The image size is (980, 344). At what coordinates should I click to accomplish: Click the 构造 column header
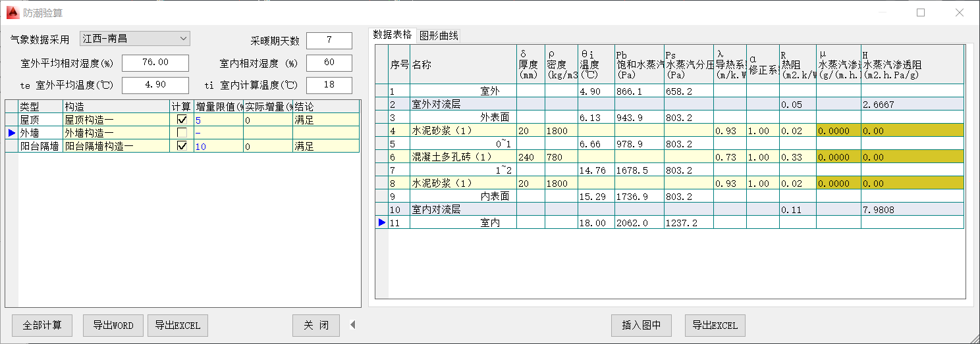click(x=116, y=107)
